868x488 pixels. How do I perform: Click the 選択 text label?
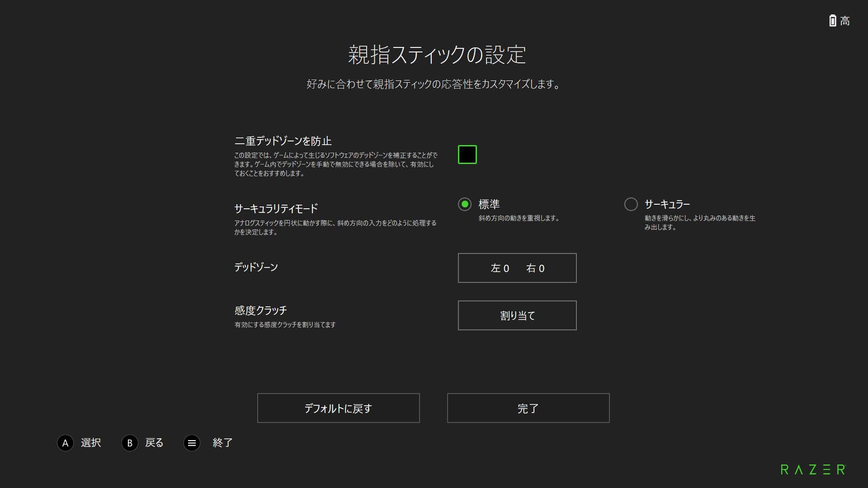[91, 443]
